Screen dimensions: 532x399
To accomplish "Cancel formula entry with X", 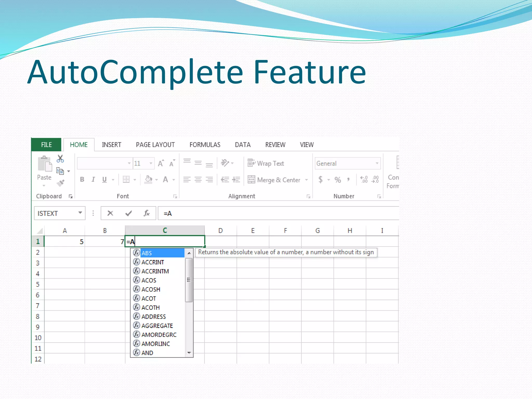I will [110, 213].
